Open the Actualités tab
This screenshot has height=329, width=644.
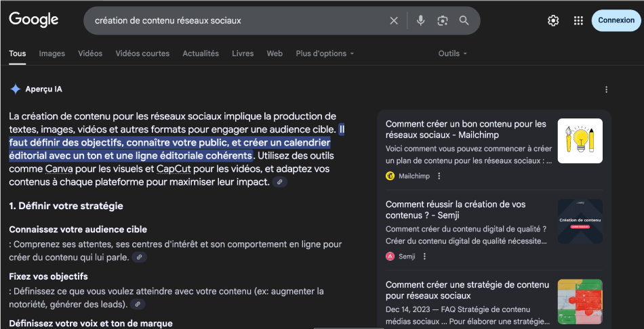pos(201,53)
